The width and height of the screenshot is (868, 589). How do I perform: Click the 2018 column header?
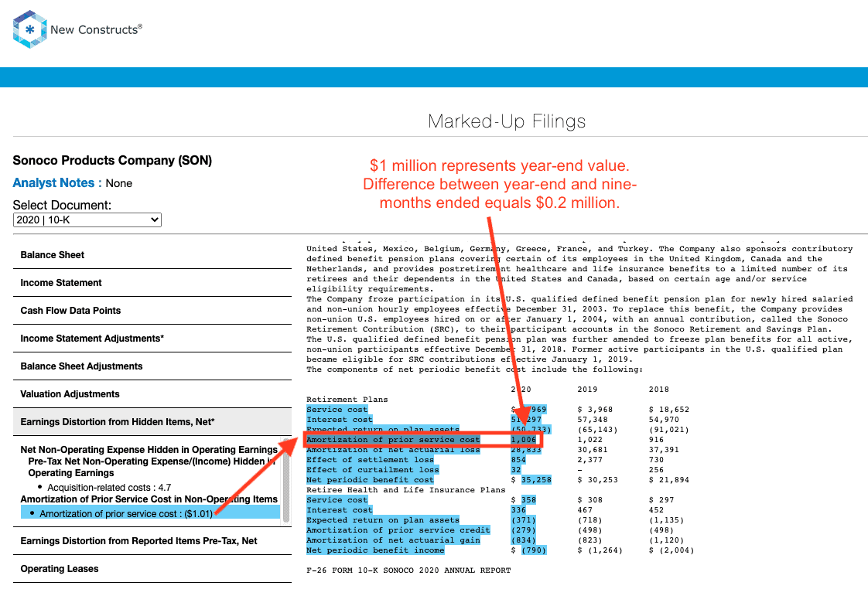point(659,390)
